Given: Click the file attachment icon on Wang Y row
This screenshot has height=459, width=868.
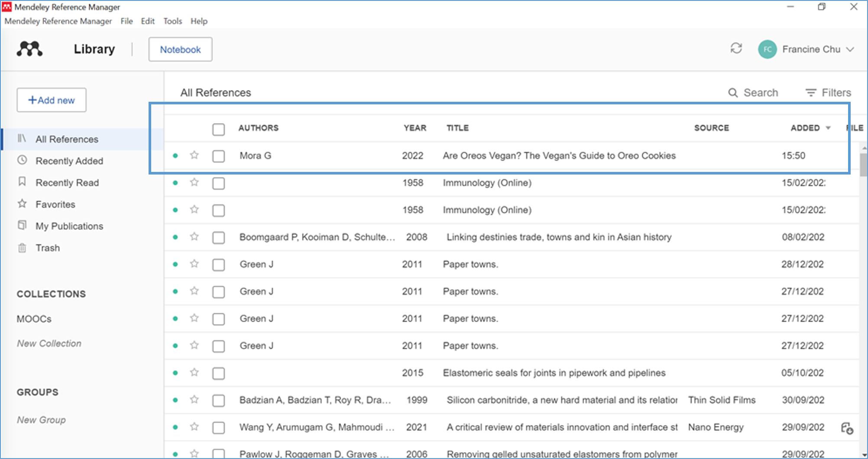Looking at the screenshot, I should click(x=848, y=427).
